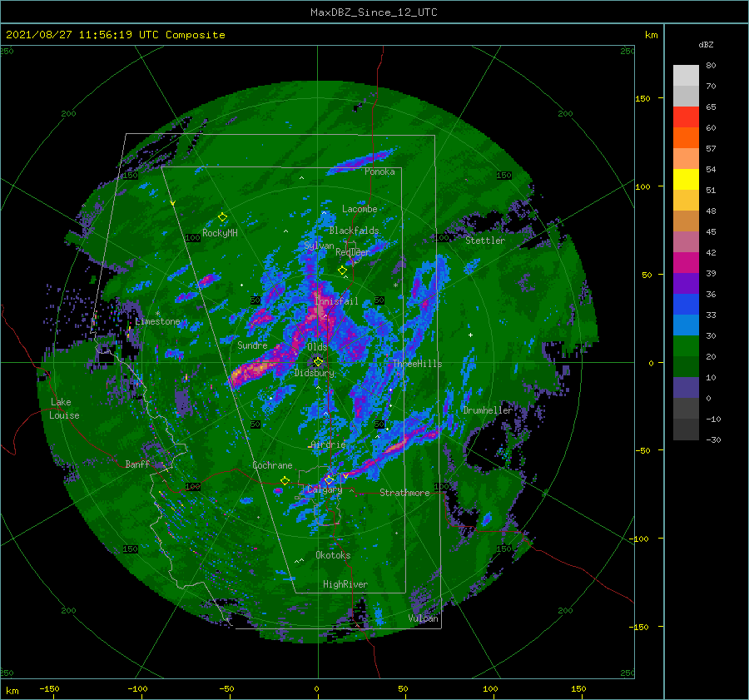Screen dimensions: 749x700
Task: Click the Limestone label
Action: (157, 321)
